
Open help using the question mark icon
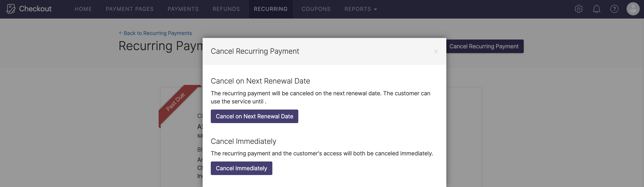[x=614, y=9]
